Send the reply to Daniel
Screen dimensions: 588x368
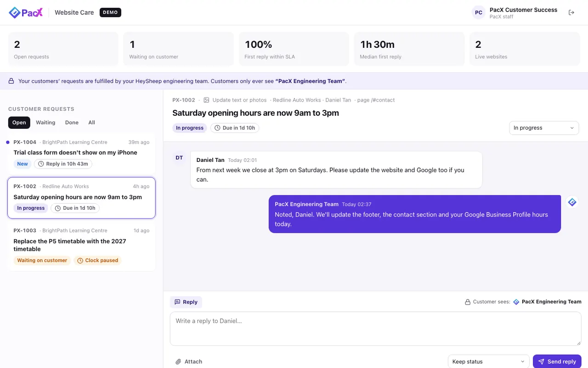coord(557,362)
